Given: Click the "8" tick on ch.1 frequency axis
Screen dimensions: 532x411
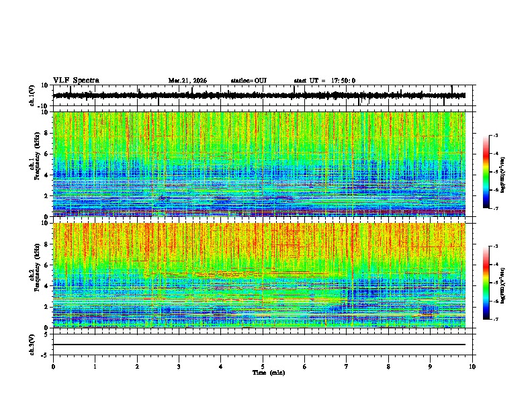Looking at the screenshot, I should coord(47,133).
